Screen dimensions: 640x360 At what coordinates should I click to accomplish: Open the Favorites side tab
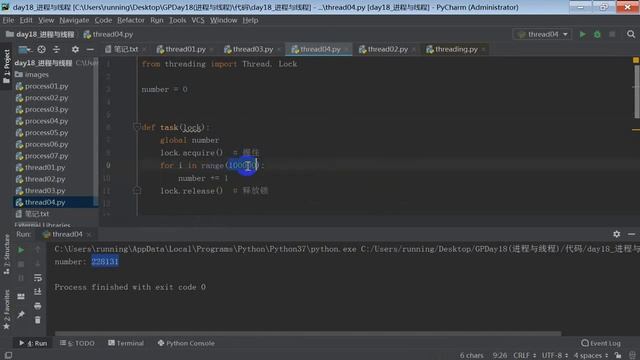[x=6, y=310]
